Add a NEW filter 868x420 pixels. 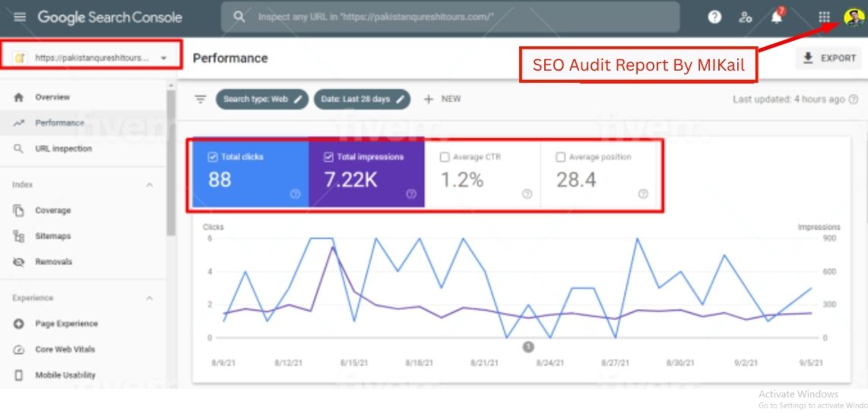click(442, 99)
